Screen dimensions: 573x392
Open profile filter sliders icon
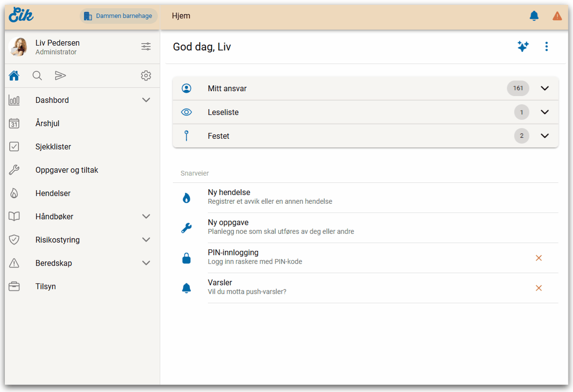pos(146,47)
